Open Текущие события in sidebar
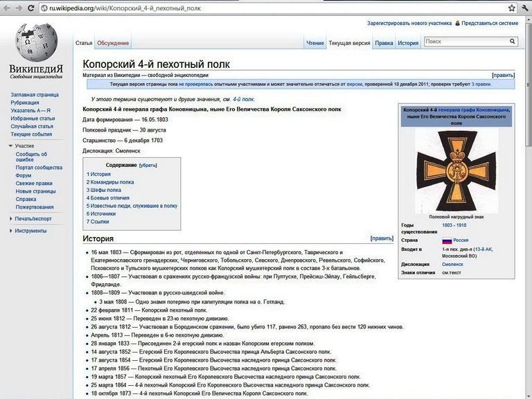Screen dimensions: 532x399 [x=31, y=134]
